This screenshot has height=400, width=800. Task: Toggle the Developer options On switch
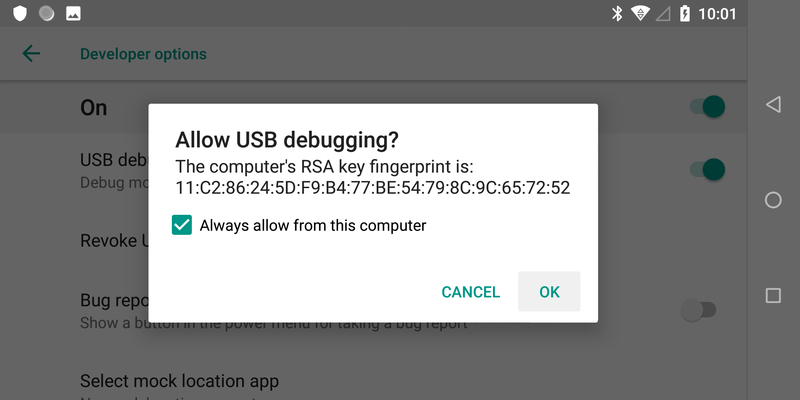pos(707,107)
